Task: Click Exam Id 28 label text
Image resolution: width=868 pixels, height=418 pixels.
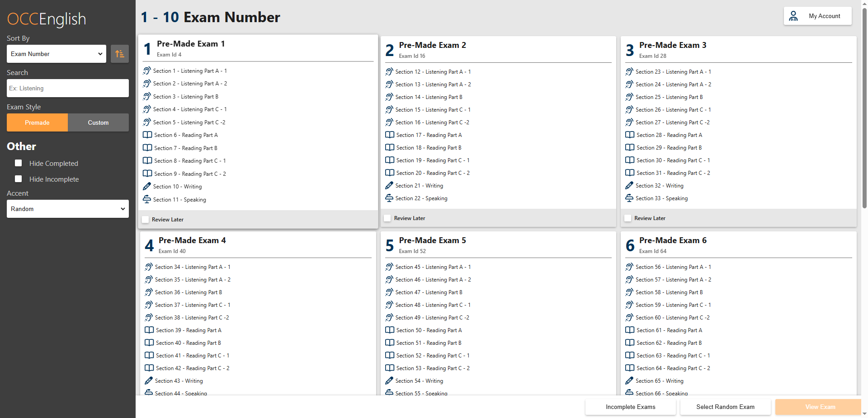Action: click(653, 56)
